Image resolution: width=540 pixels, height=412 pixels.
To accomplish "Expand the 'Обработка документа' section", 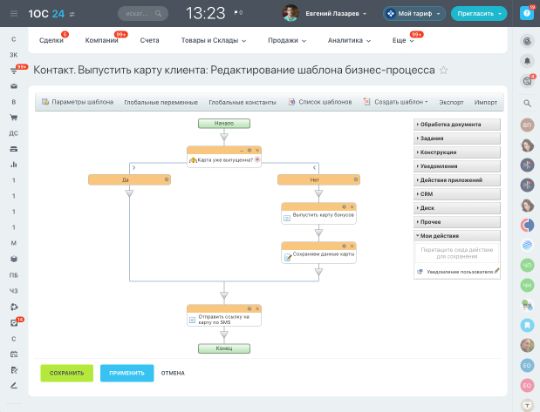I will 457,124.
